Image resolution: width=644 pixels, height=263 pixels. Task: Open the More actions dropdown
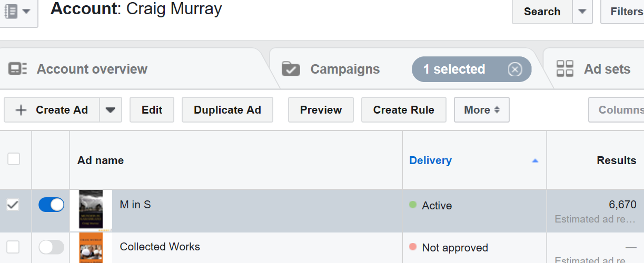pos(481,110)
